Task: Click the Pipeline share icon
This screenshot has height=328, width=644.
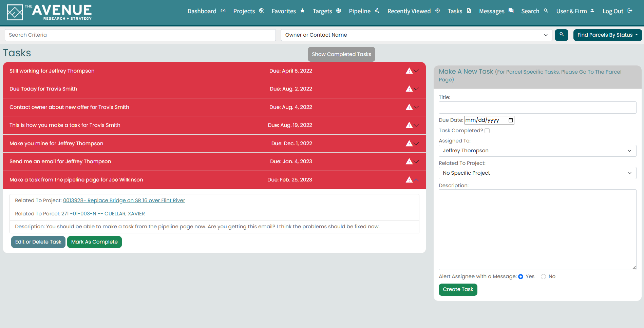Action: 377,11
